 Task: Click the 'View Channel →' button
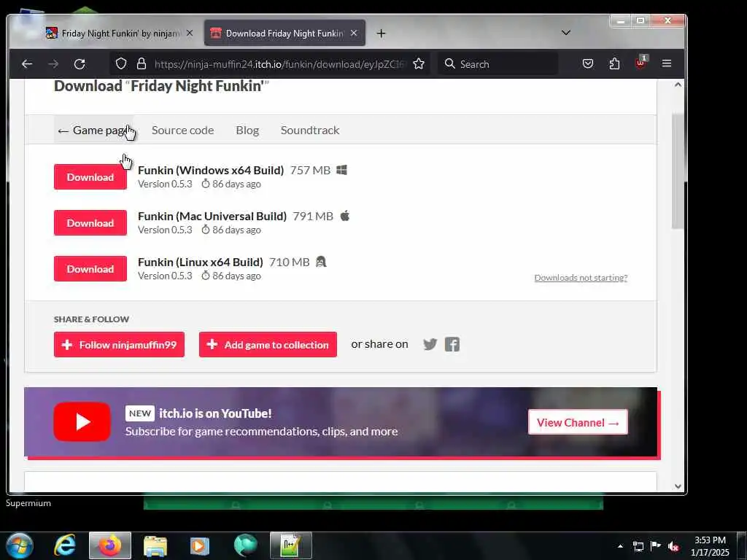(x=578, y=422)
